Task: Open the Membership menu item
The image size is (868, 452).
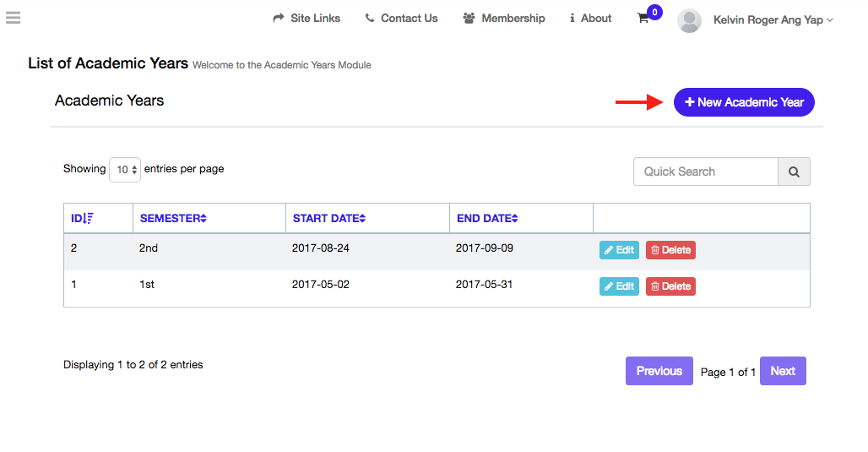Action: [504, 19]
